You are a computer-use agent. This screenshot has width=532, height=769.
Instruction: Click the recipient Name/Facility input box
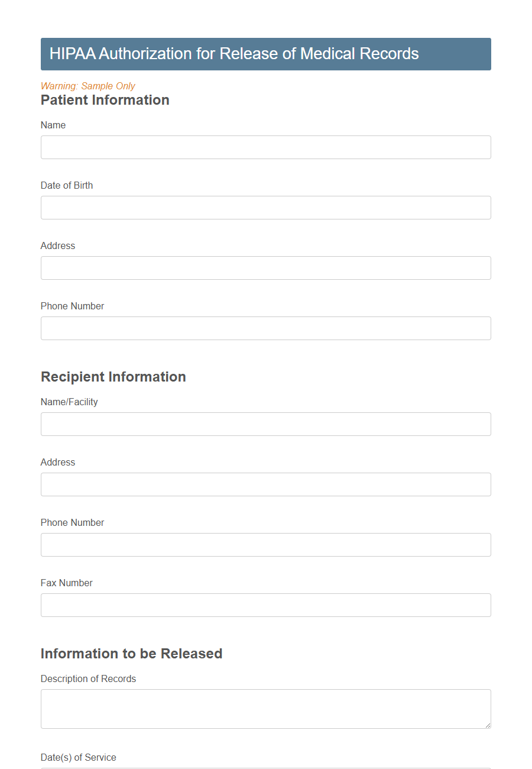[265, 424]
